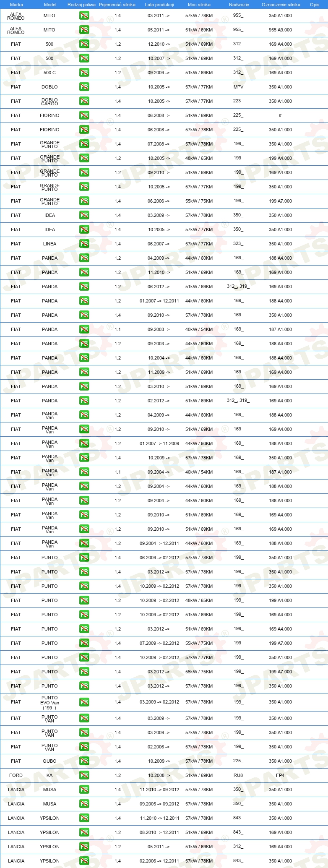Click fuel icon in Punto Van 02.2006 row

[84, 747]
